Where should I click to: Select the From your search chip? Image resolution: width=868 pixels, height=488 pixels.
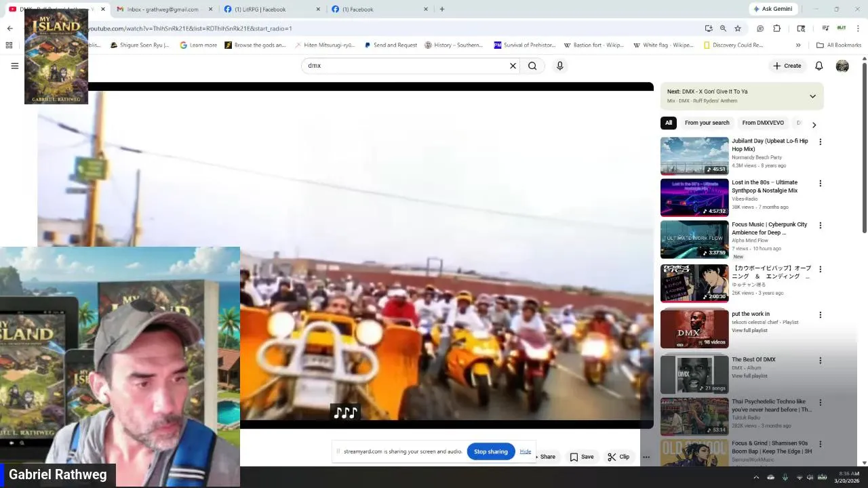(707, 123)
